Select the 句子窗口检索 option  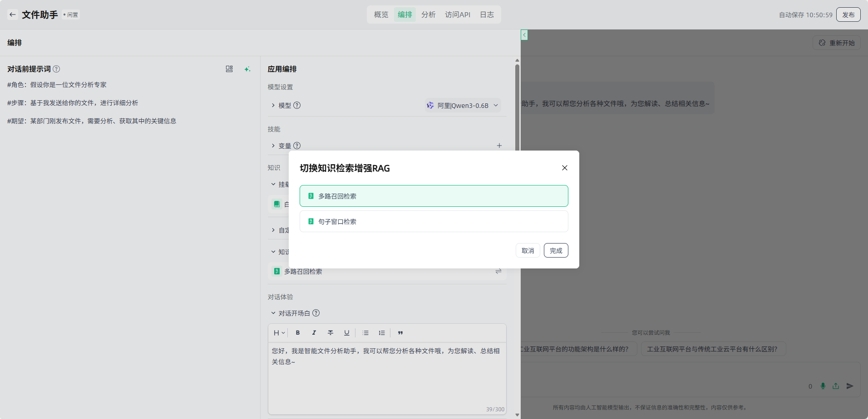(434, 221)
